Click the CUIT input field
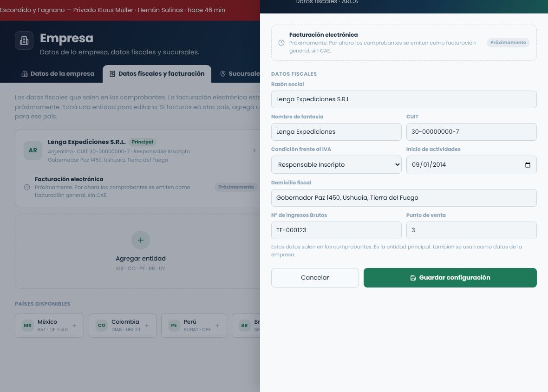This screenshot has width=548, height=392. tap(471, 132)
